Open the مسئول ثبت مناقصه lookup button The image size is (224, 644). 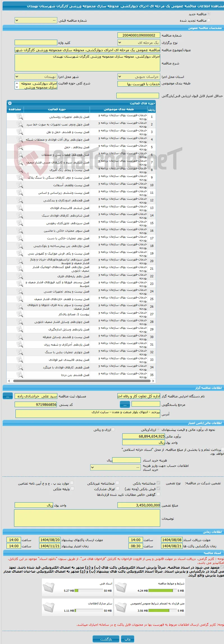click(8, 396)
